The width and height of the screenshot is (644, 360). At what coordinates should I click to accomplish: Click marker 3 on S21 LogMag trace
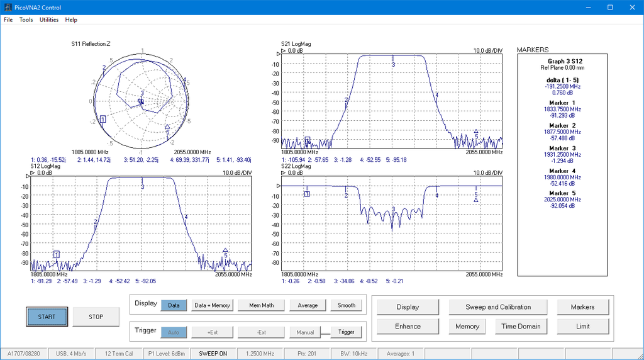393,65
